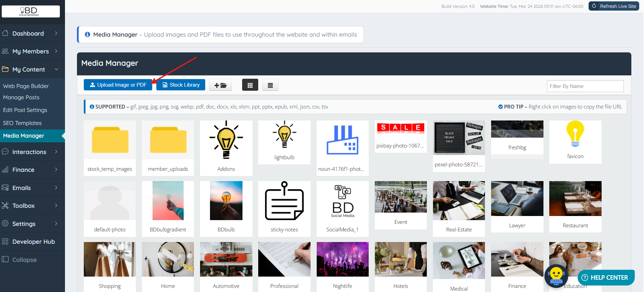Viewport: 644px width, 292px height.
Task: Select the Event photo
Action: point(400,205)
